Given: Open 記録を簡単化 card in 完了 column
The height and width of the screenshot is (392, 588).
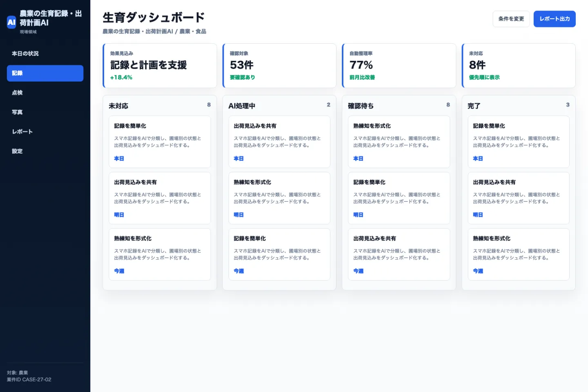Looking at the screenshot, I should (519, 142).
